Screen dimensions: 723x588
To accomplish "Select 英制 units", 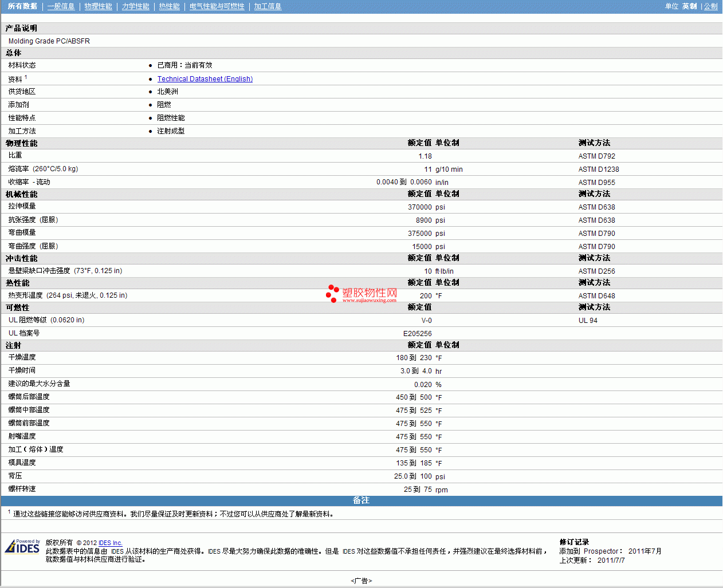I will (x=689, y=6).
